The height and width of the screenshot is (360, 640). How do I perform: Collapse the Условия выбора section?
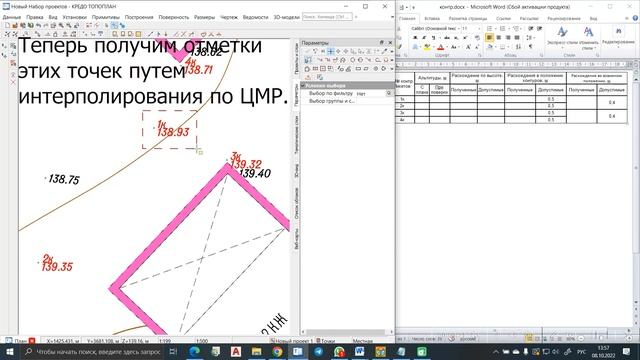tap(303, 85)
